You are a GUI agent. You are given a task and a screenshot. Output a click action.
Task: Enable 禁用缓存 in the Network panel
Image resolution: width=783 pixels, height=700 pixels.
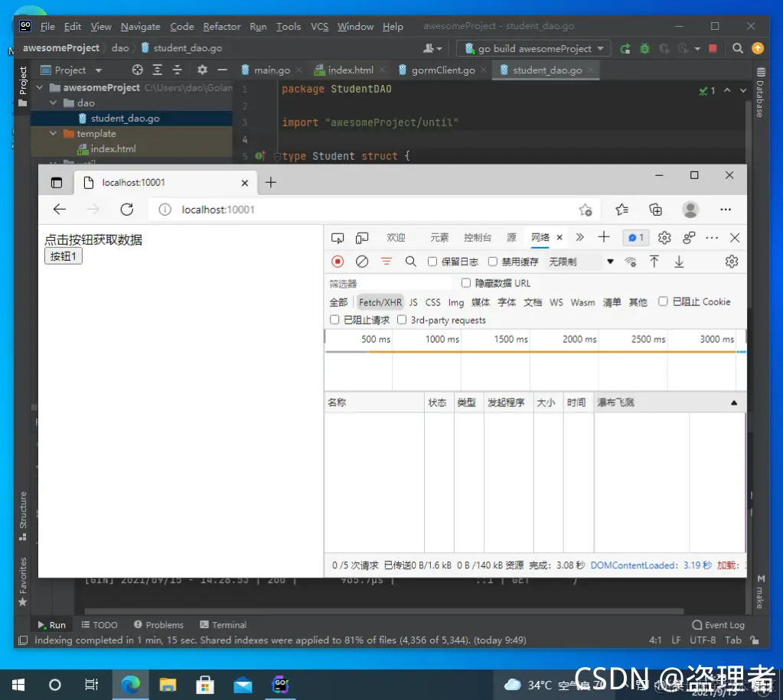[x=493, y=261]
